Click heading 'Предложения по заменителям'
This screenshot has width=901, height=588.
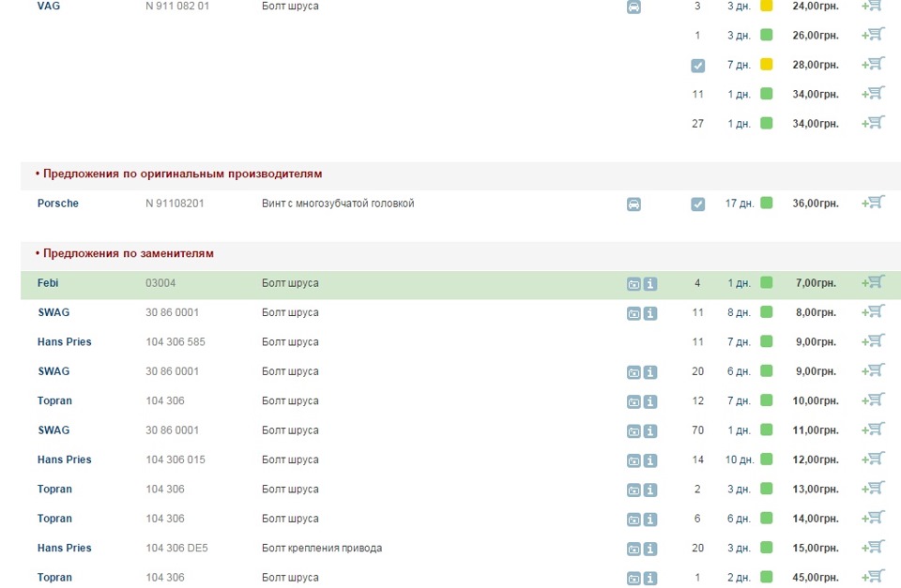[x=129, y=253]
